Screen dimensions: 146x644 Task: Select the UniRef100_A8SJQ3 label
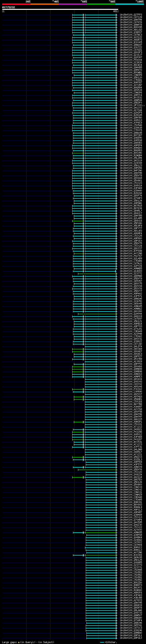[x=131, y=30]
